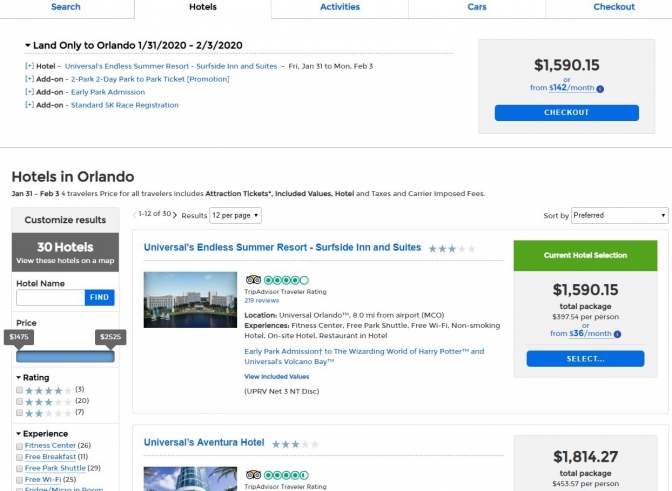The width and height of the screenshot is (672, 491).
Task: Switch to the Activities tab
Action: (x=340, y=7)
